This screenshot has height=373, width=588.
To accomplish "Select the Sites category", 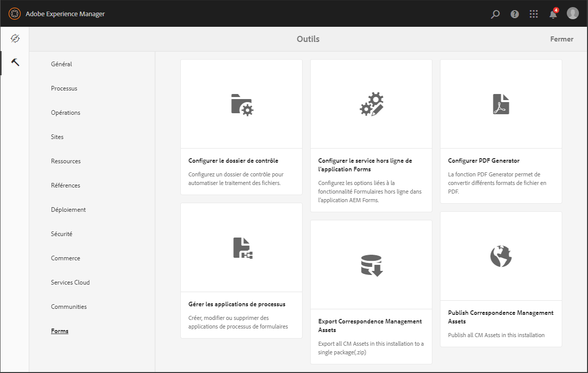I will coord(58,137).
